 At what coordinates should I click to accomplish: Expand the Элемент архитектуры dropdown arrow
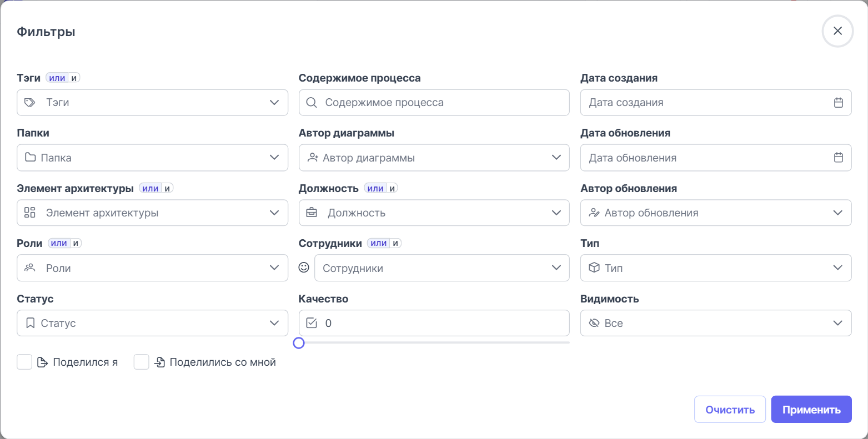(274, 213)
